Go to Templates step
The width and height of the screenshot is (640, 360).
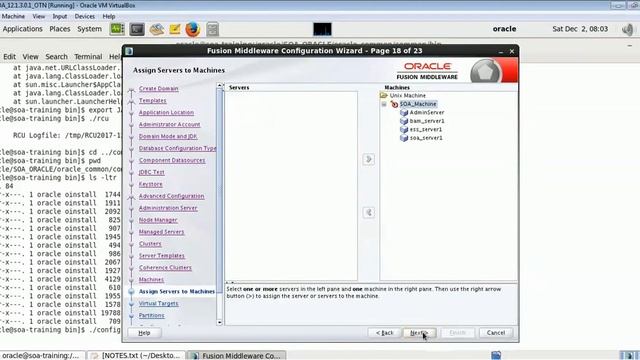click(x=153, y=100)
